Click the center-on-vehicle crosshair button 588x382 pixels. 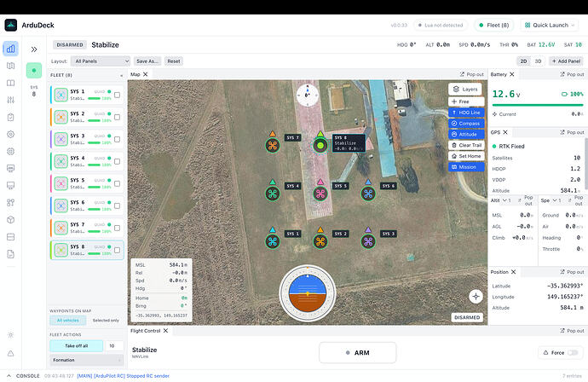coord(476,297)
